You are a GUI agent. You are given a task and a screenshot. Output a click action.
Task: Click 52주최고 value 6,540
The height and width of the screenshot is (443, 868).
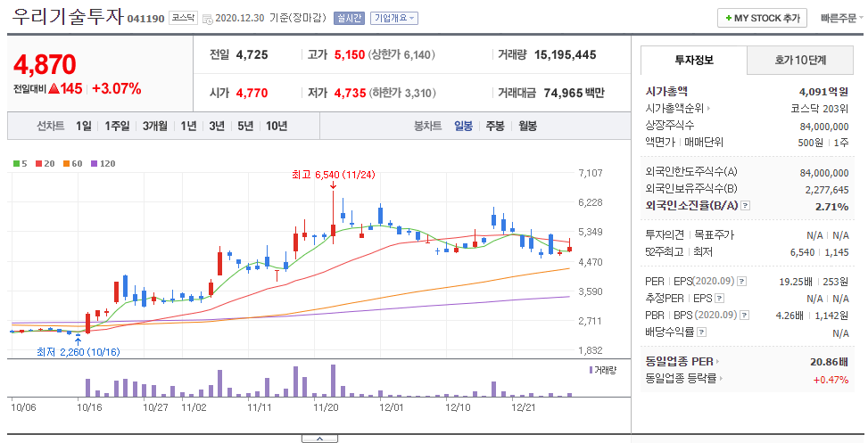point(802,252)
